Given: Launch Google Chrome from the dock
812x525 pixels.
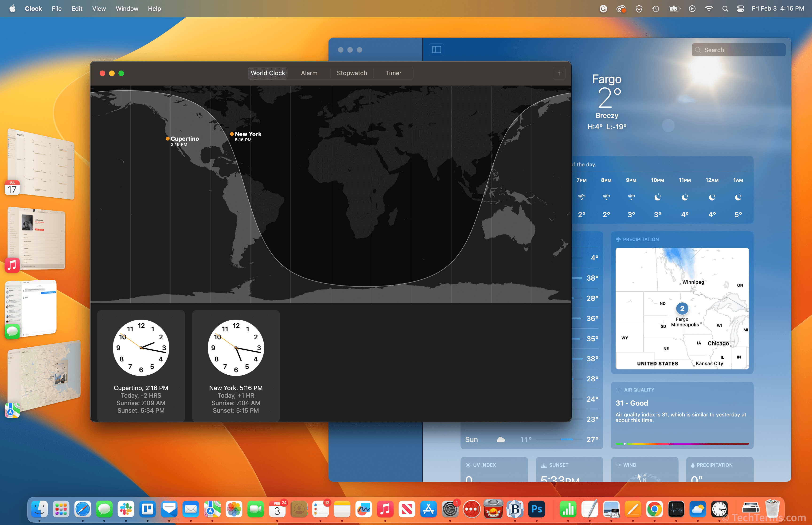Looking at the screenshot, I should pyautogui.click(x=655, y=509).
